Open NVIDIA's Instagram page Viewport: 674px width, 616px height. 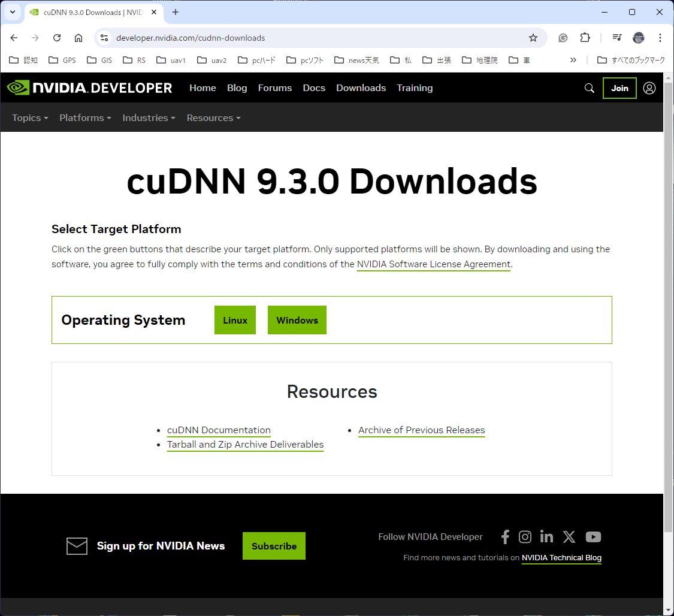click(525, 536)
